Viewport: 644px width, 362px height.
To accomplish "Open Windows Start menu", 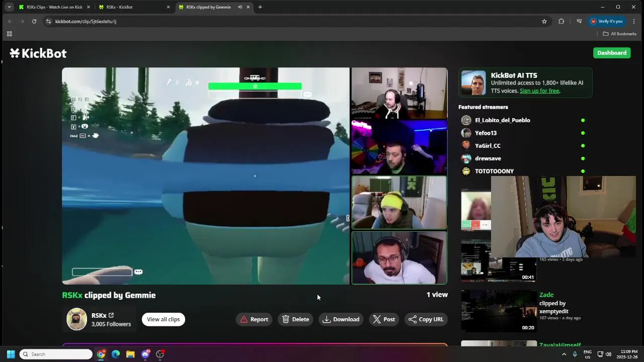I will point(11,354).
